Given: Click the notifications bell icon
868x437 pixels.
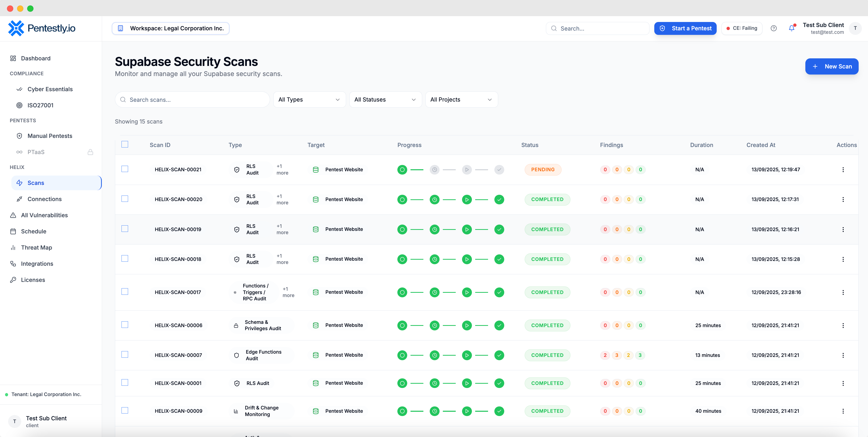Looking at the screenshot, I should click(x=791, y=28).
